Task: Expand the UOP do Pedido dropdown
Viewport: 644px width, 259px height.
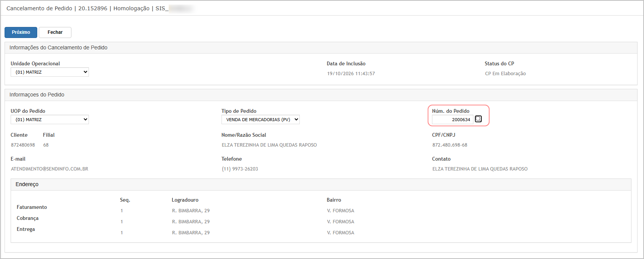Action: pyautogui.click(x=50, y=120)
